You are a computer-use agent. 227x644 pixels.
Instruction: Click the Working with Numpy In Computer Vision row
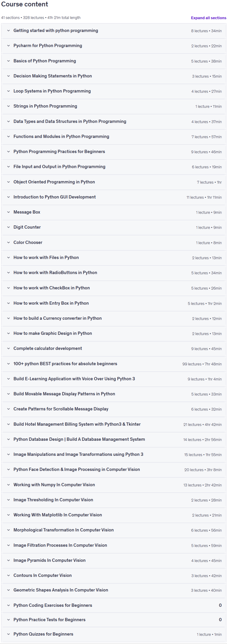(x=114, y=485)
